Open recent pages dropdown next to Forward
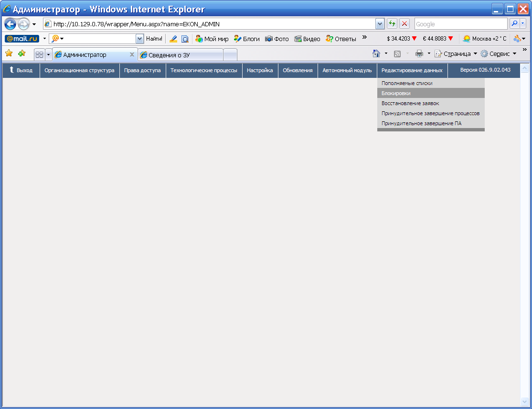 click(34, 24)
